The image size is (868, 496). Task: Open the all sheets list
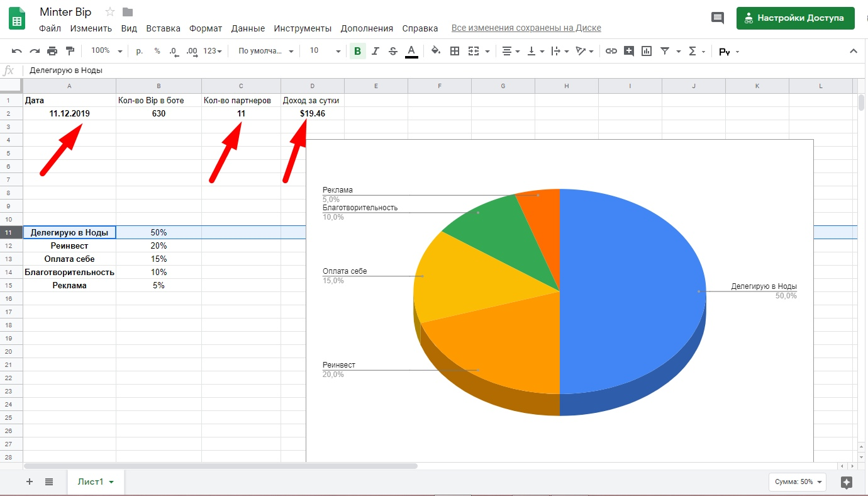point(49,482)
